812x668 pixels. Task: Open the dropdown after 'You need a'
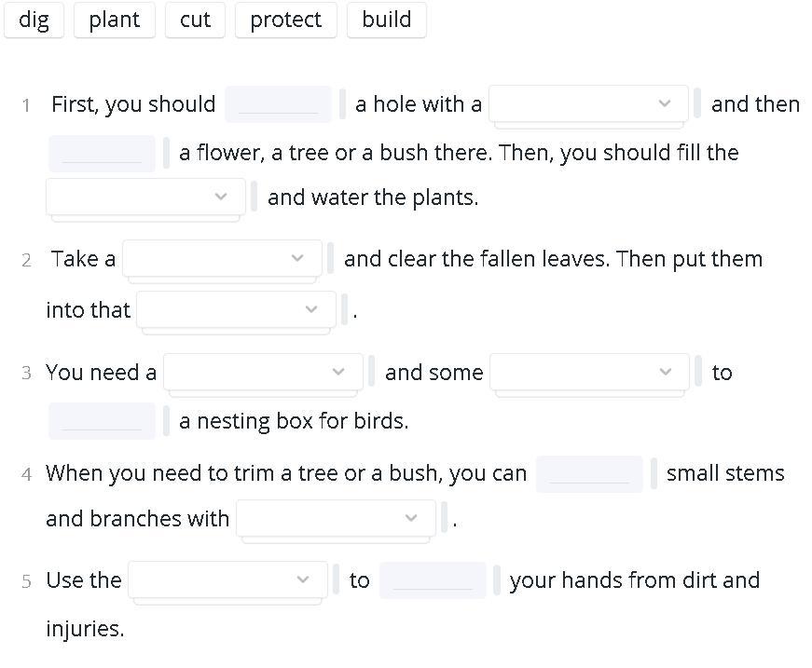pyautogui.click(x=263, y=372)
